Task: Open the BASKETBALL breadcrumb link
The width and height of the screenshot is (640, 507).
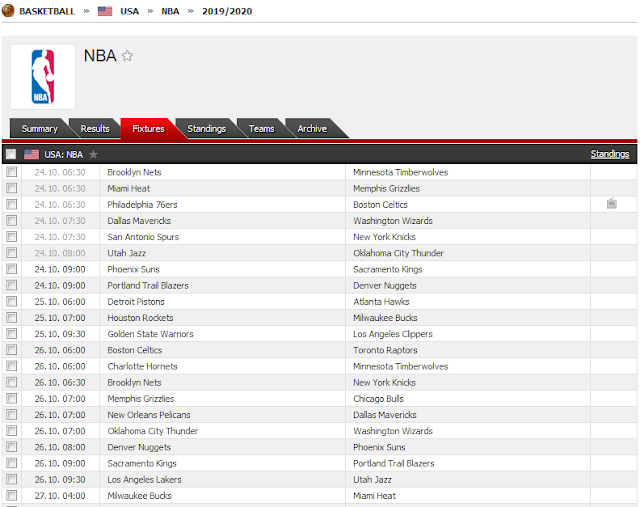Action: 47,11
